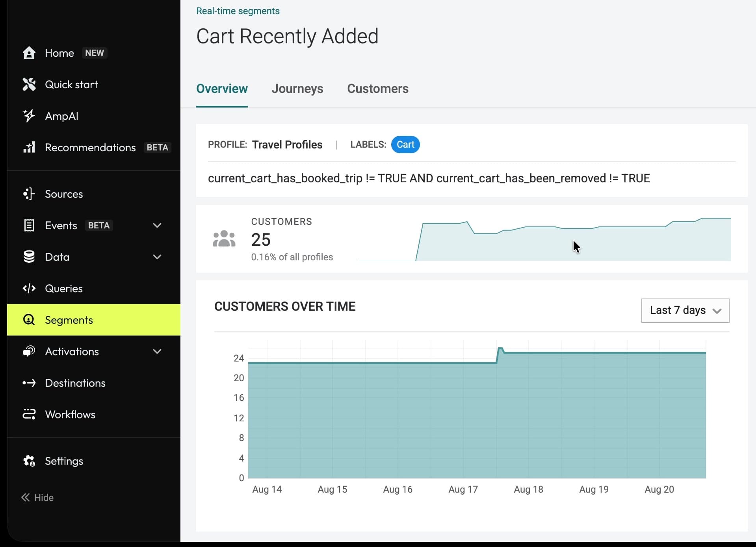756x547 pixels.
Task: Click the Cart label chip
Action: [405, 145]
